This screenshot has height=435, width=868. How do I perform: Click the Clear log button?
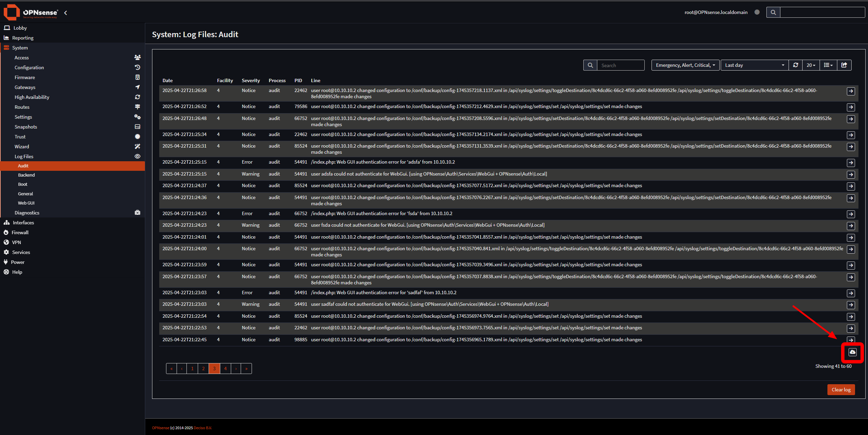tap(841, 389)
